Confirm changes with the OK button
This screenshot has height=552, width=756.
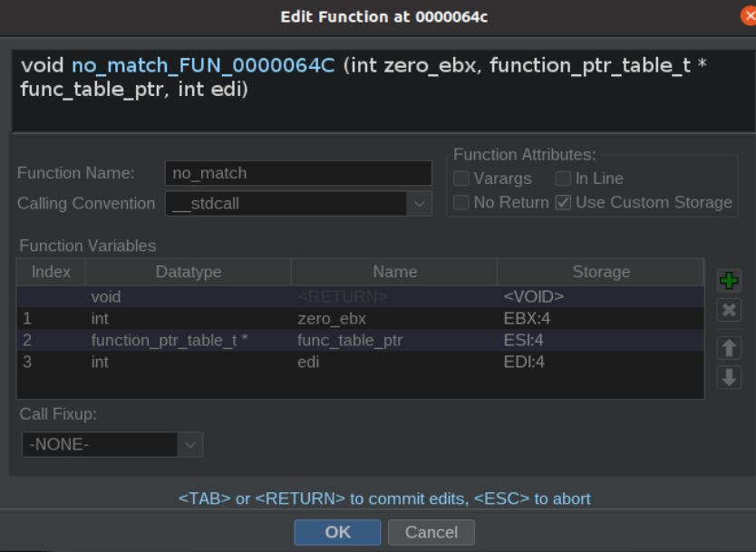tap(337, 532)
